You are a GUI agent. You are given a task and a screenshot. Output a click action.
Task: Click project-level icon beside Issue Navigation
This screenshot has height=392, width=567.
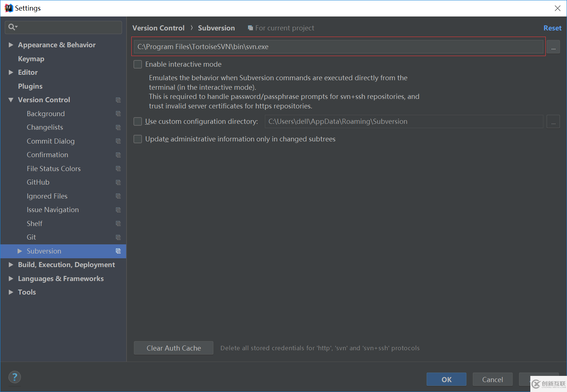[118, 210]
